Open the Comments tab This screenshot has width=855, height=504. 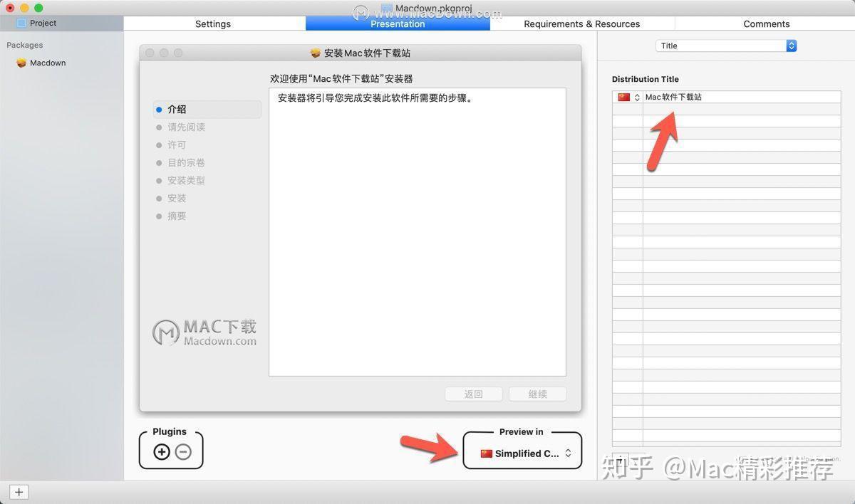coord(766,23)
